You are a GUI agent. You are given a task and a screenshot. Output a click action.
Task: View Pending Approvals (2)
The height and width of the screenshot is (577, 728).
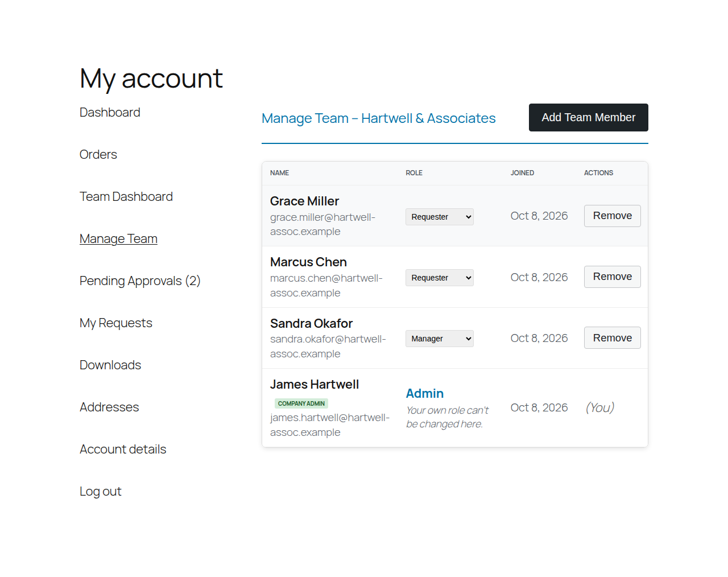[140, 281]
